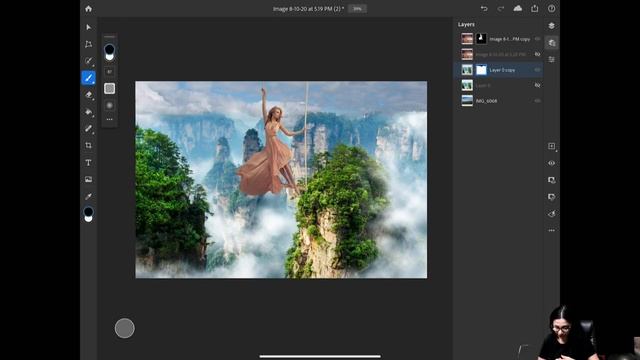
Task: Open cloud document status
Action: click(518, 9)
